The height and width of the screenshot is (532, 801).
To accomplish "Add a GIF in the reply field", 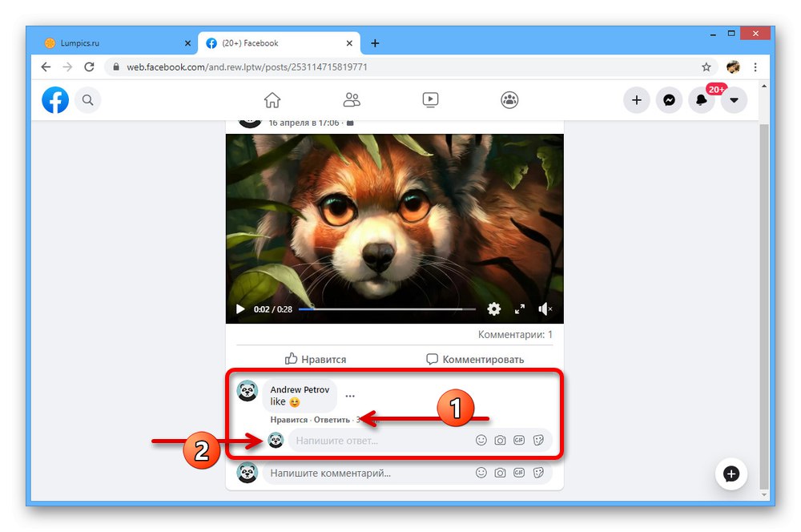I will pyautogui.click(x=519, y=440).
